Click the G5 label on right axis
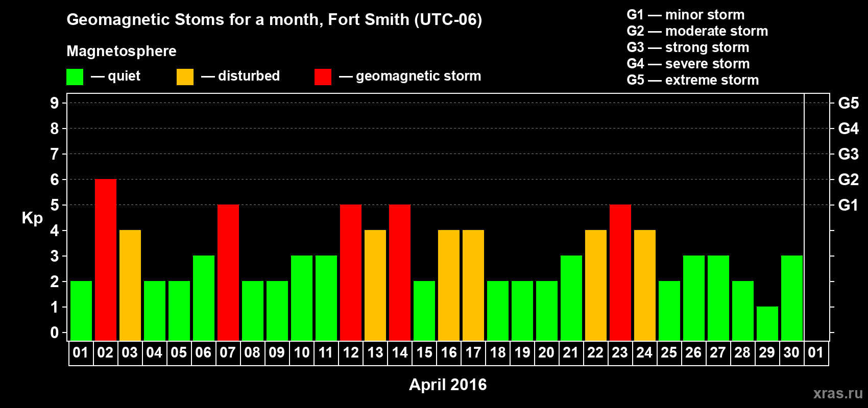Screen dimensions: 868x408 click(x=849, y=103)
